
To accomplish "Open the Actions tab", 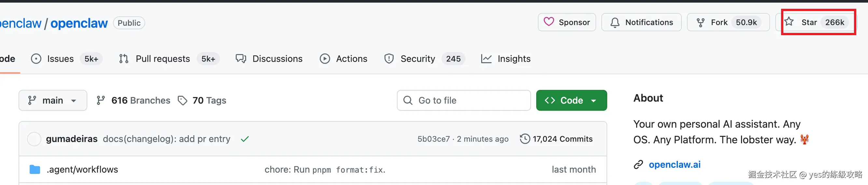I will pyautogui.click(x=351, y=59).
